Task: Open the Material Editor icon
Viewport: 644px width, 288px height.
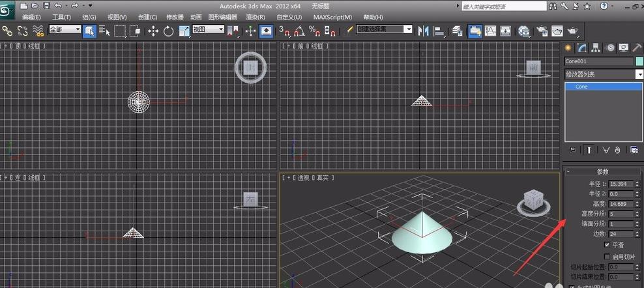Action: (x=523, y=31)
